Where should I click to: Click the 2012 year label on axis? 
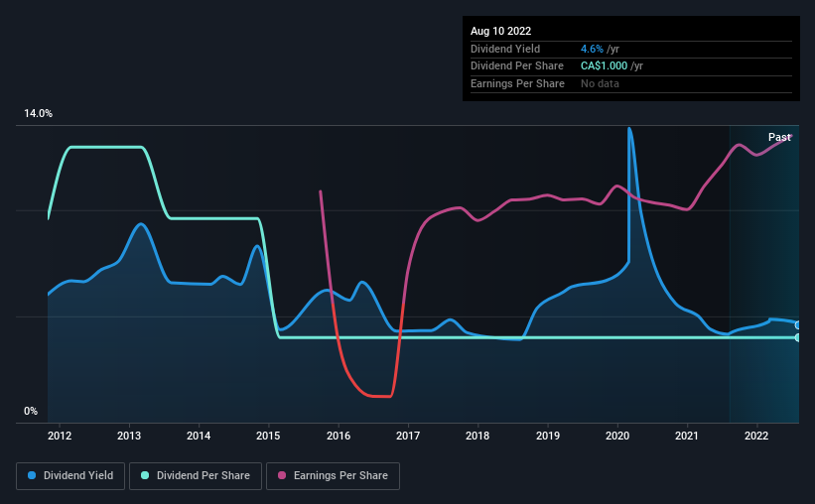60,436
